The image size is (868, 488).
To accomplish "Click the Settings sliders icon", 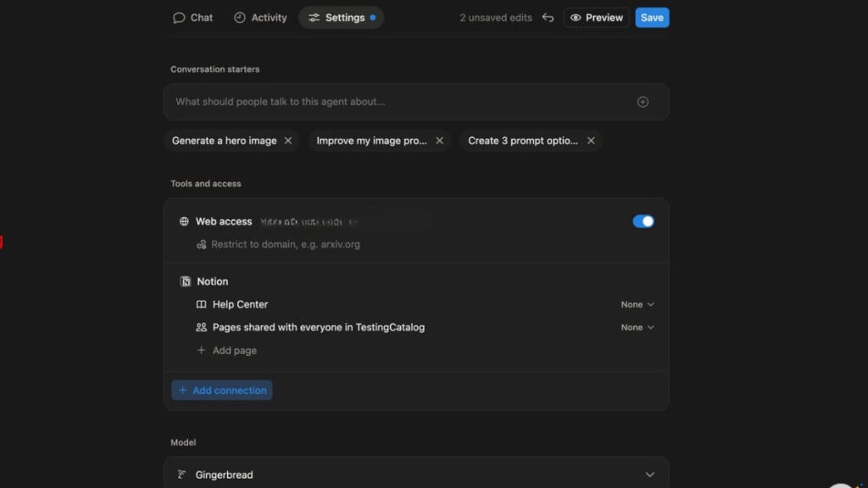I will (314, 17).
